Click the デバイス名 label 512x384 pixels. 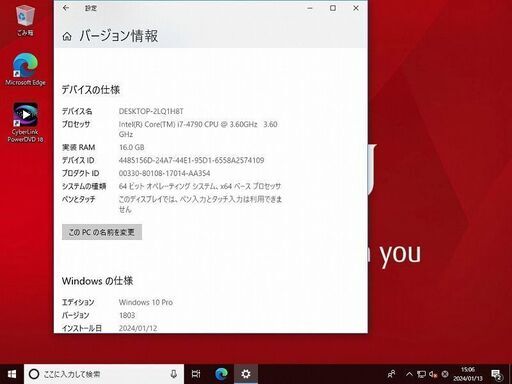[77, 111]
